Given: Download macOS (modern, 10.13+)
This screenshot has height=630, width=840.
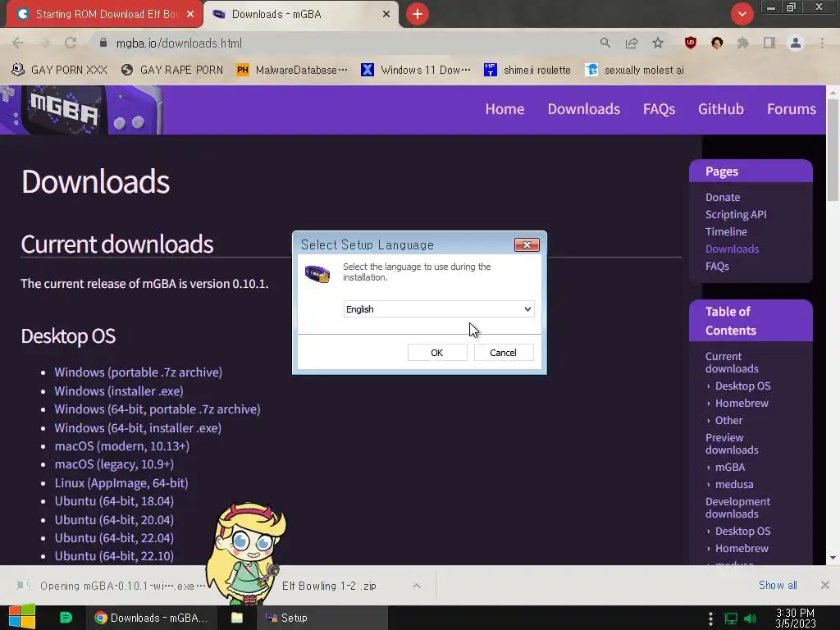Looking at the screenshot, I should (121, 446).
